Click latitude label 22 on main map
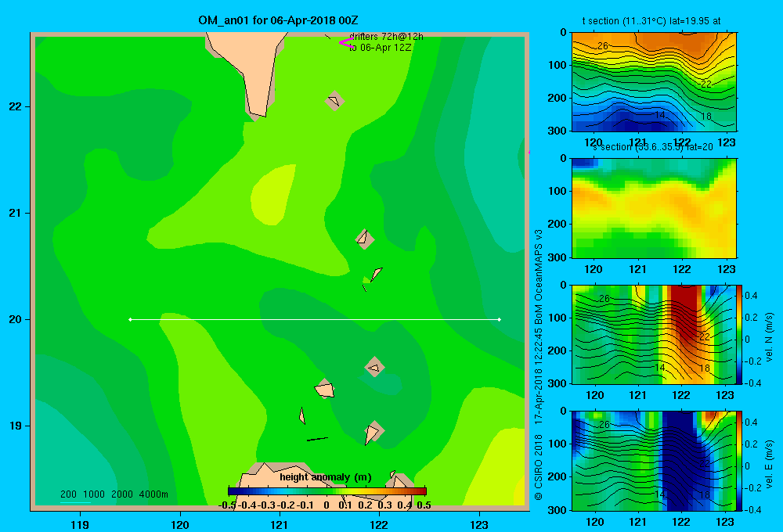 coord(15,107)
